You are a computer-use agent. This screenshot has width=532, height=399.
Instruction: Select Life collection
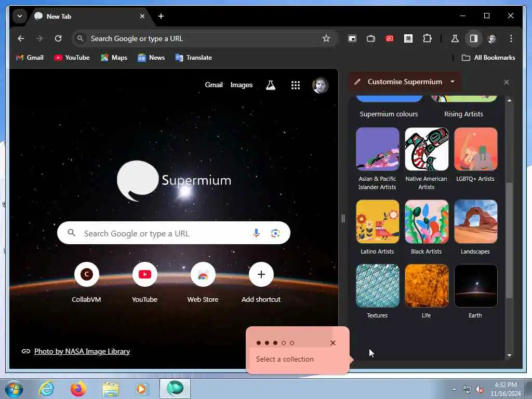427,291
